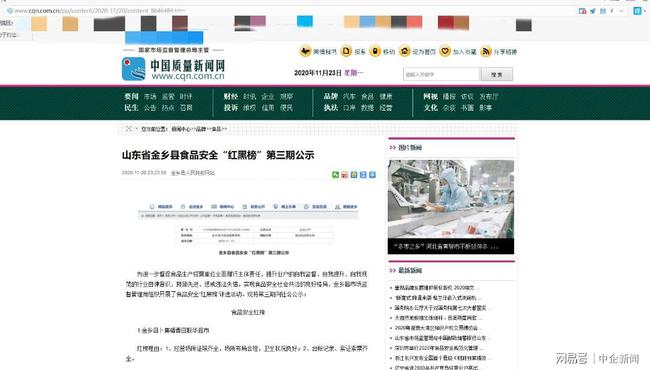
Task: Click the red Weibo share icon
Action: click(344, 175)
